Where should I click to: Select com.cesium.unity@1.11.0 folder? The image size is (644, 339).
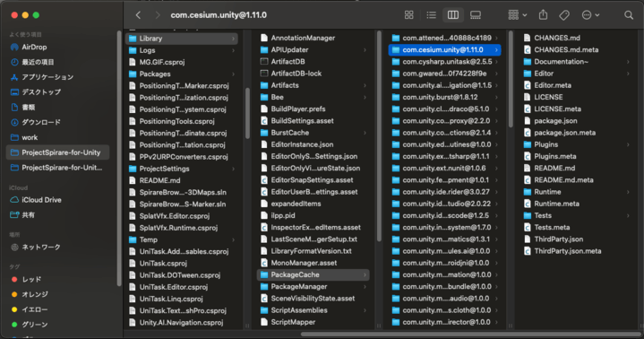[x=445, y=50]
